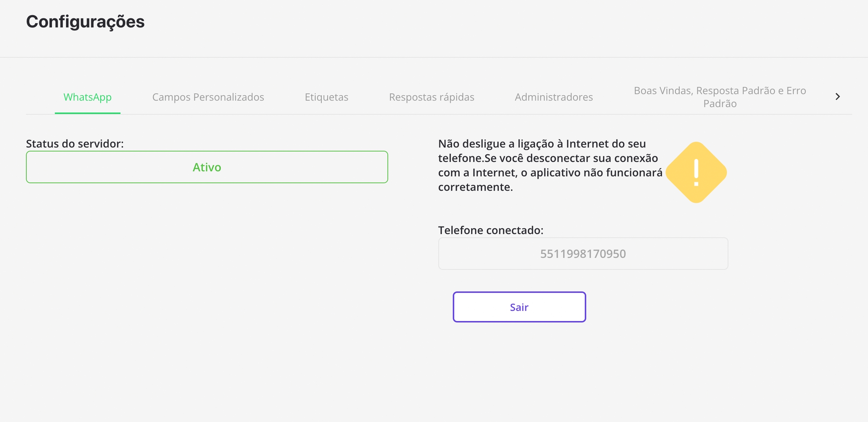Open the Administradores tab

click(x=553, y=97)
